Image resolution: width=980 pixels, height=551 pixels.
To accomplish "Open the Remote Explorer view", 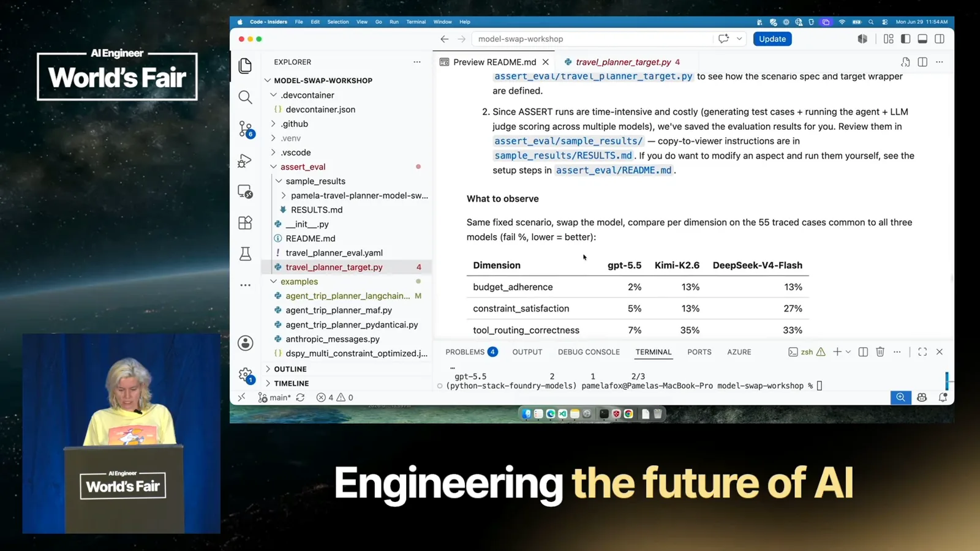I will (x=245, y=192).
